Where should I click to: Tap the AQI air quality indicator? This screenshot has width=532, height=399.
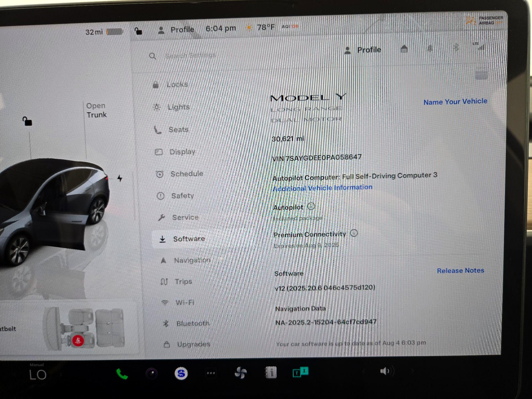point(290,27)
